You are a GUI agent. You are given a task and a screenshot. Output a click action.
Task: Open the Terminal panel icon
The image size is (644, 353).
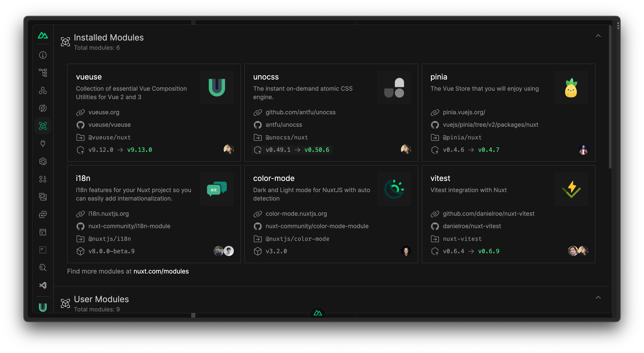(x=43, y=232)
